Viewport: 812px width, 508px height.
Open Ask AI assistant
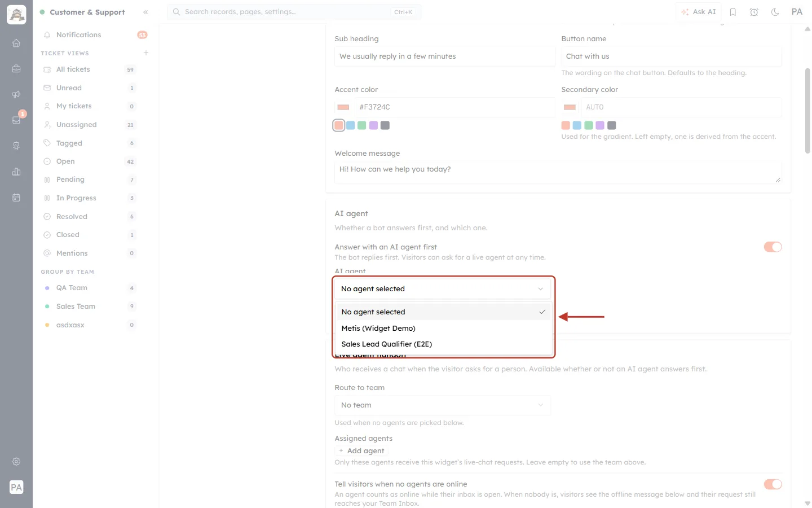pos(698,12)
